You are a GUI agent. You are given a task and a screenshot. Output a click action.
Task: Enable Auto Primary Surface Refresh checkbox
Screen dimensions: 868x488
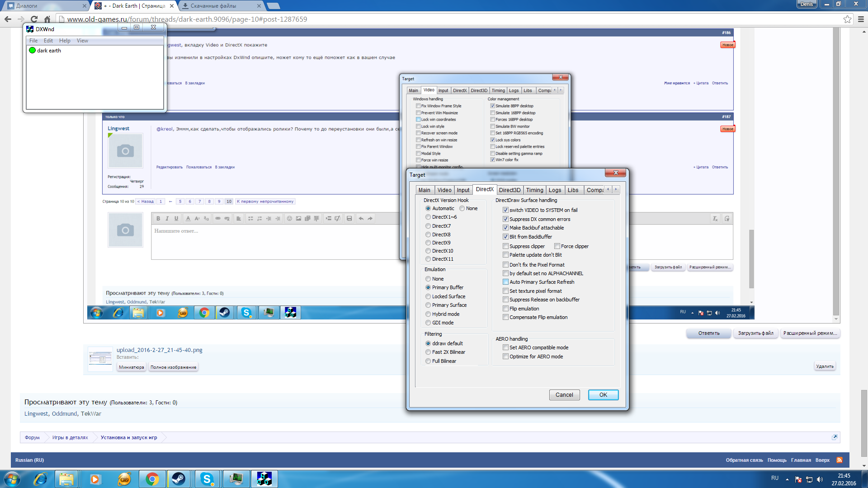point(506,282)
